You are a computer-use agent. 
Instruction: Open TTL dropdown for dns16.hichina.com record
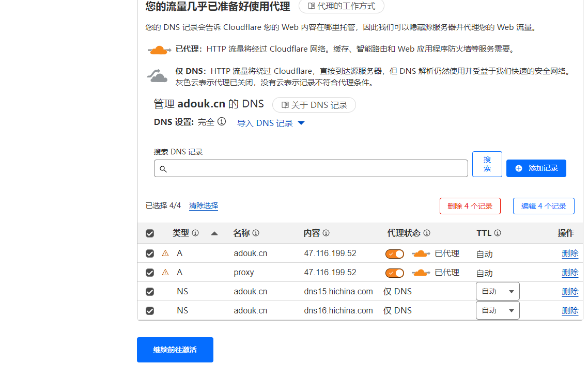tap(498, 311)
